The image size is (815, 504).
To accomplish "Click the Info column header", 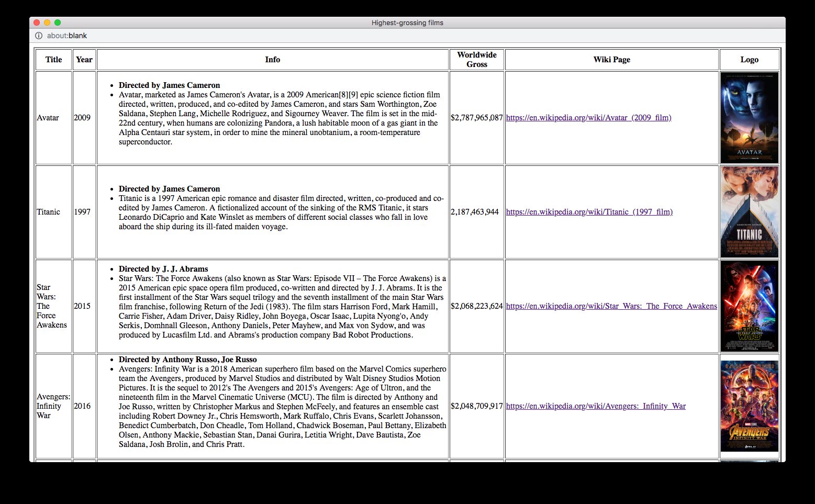I will click(273, 60).
